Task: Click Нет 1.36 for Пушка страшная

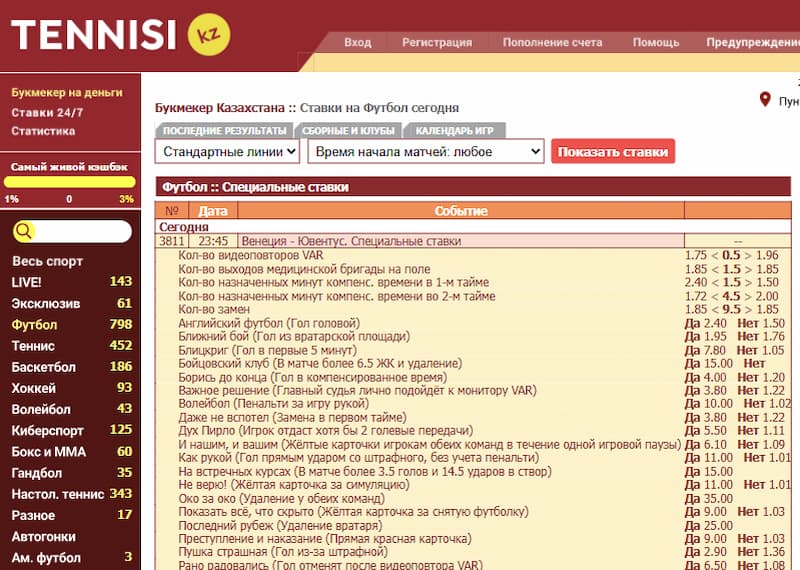Action: [x=761, y=552]
